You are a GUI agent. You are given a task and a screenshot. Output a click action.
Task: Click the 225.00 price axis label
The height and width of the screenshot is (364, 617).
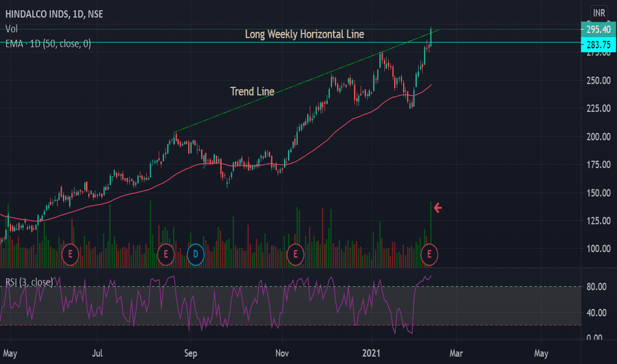tap(598, 109)
